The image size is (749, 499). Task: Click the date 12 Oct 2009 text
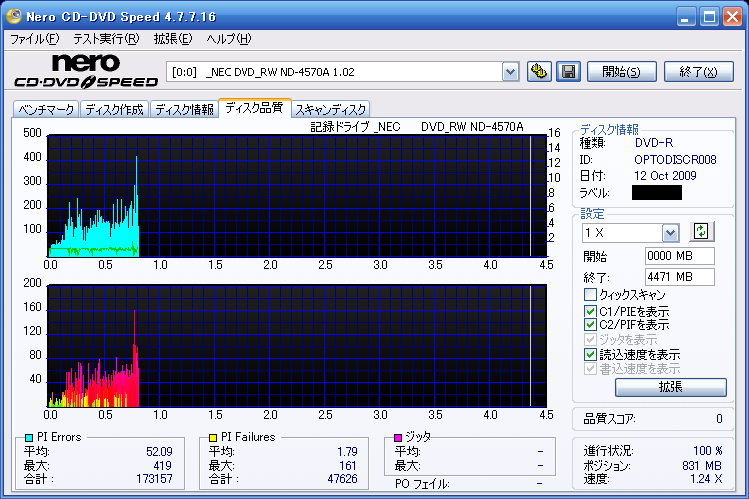click(665, 176)
